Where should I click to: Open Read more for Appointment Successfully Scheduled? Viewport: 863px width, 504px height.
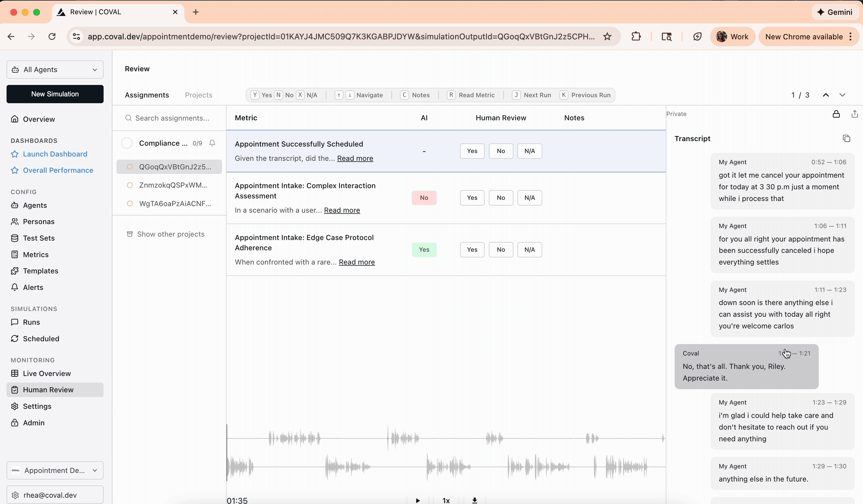(355, 158)
